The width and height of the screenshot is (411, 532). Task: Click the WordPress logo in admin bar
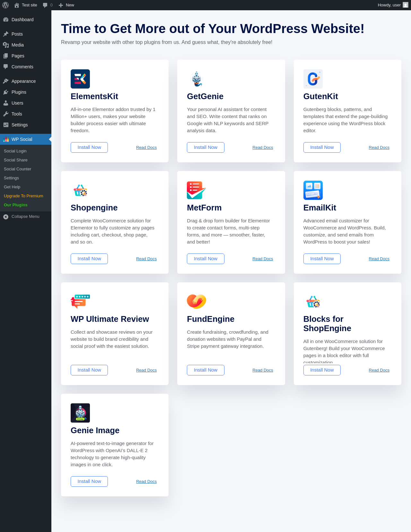[x=5, y=5]
